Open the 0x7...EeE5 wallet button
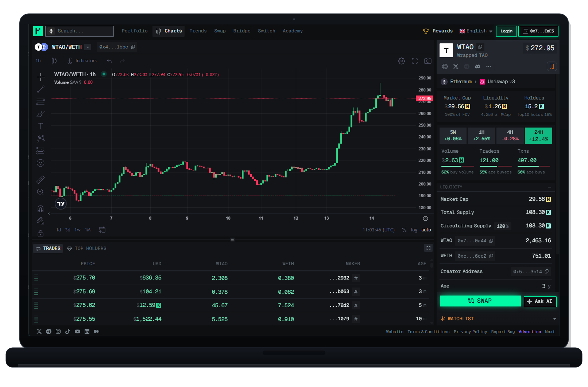 coord(538,31)
